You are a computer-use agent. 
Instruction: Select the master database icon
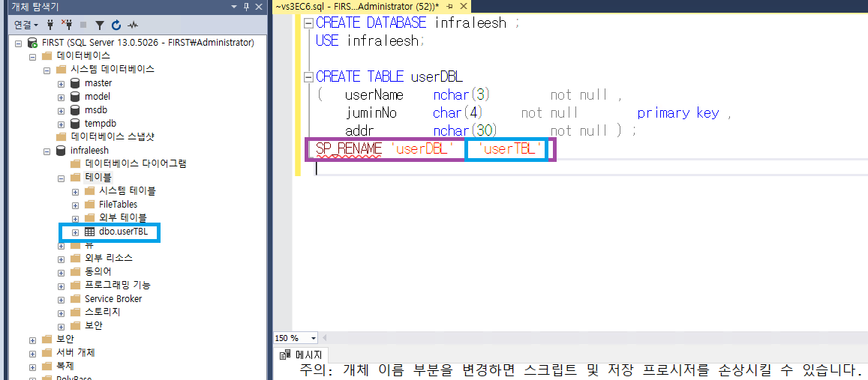(x=75, y=83)
